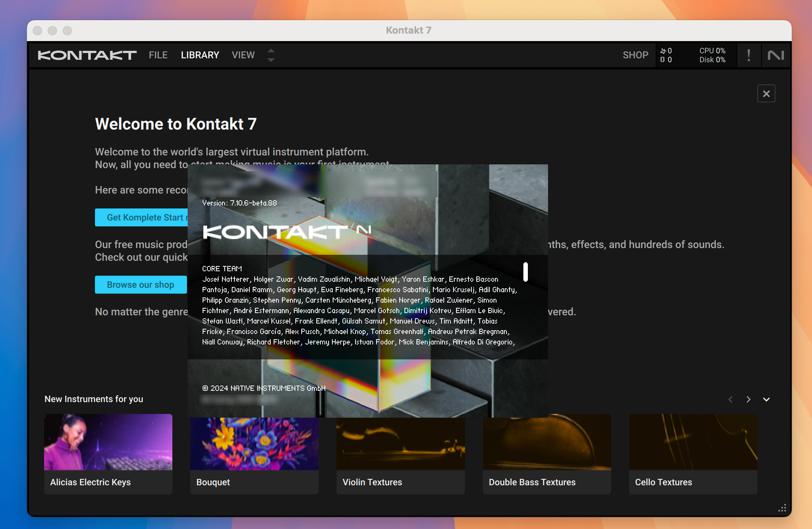Image resolution: width=812 pixels, height=529 pixels.
Task: Select the LIBRARY tab
Action: point(200,55)
